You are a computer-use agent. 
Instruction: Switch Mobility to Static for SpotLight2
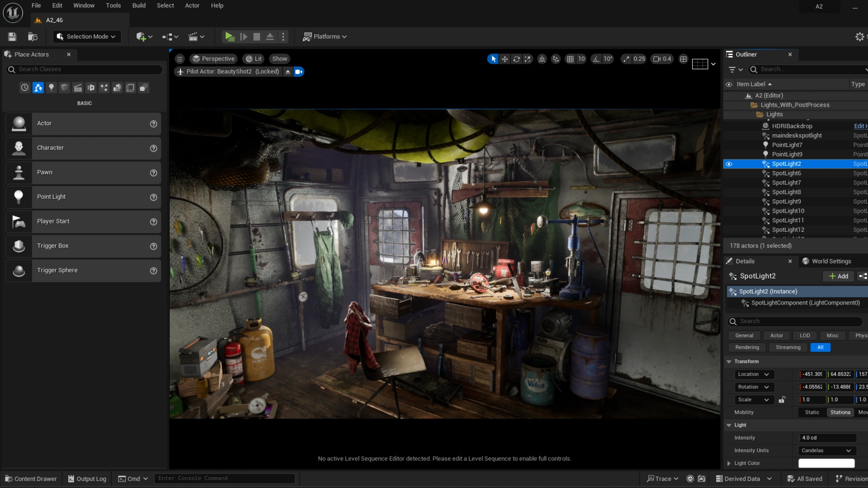pyautogui.click(x=811, y=412)
